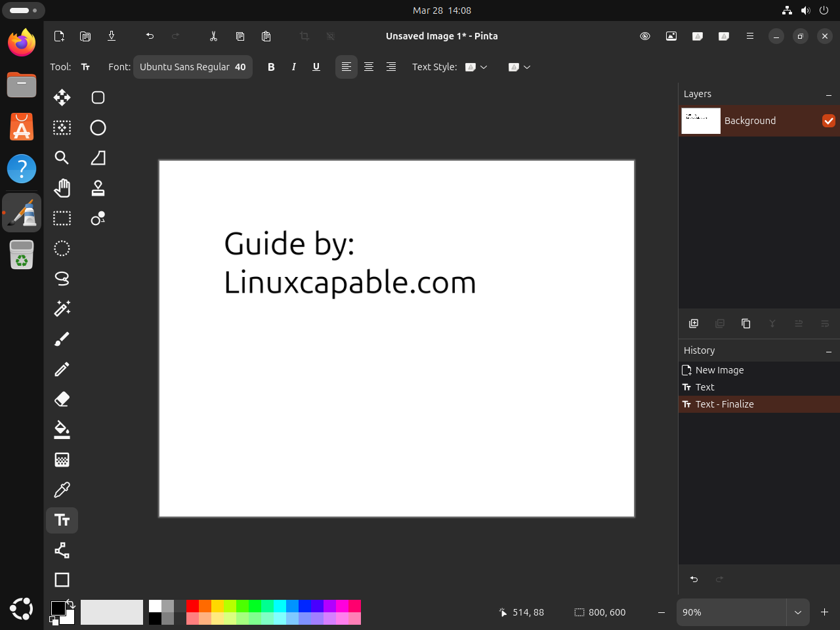Select the New Image history entry

pyautogui.click(x=719, y=369)
